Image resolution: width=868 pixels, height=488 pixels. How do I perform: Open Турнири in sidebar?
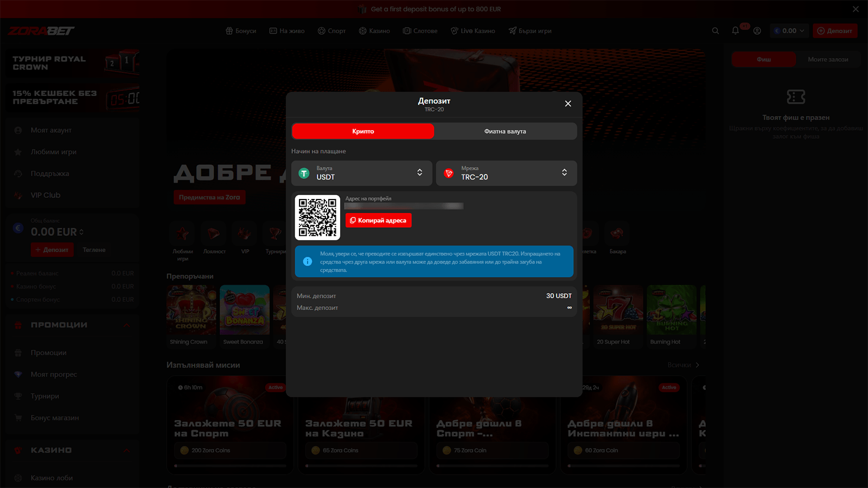tap(73, 396)
